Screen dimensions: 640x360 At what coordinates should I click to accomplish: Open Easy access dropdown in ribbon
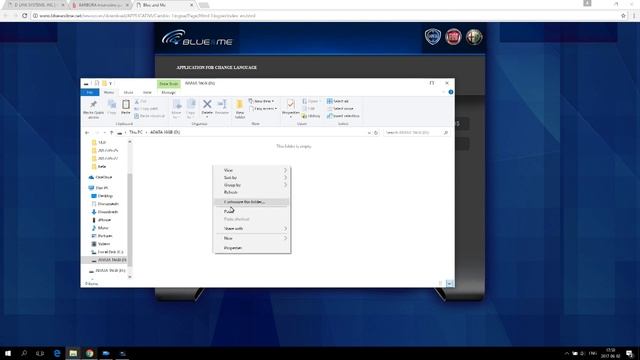[263, 109]
